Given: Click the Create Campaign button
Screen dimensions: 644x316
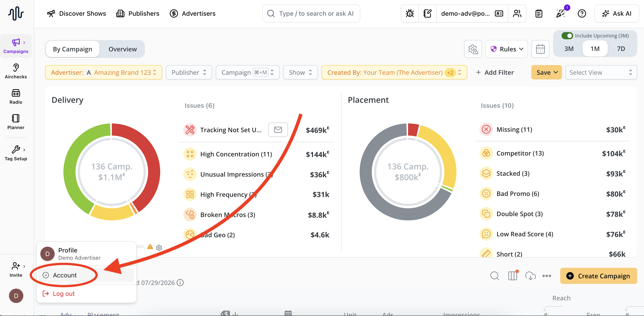Looking at the screenshot, I should tap(599, 276).
